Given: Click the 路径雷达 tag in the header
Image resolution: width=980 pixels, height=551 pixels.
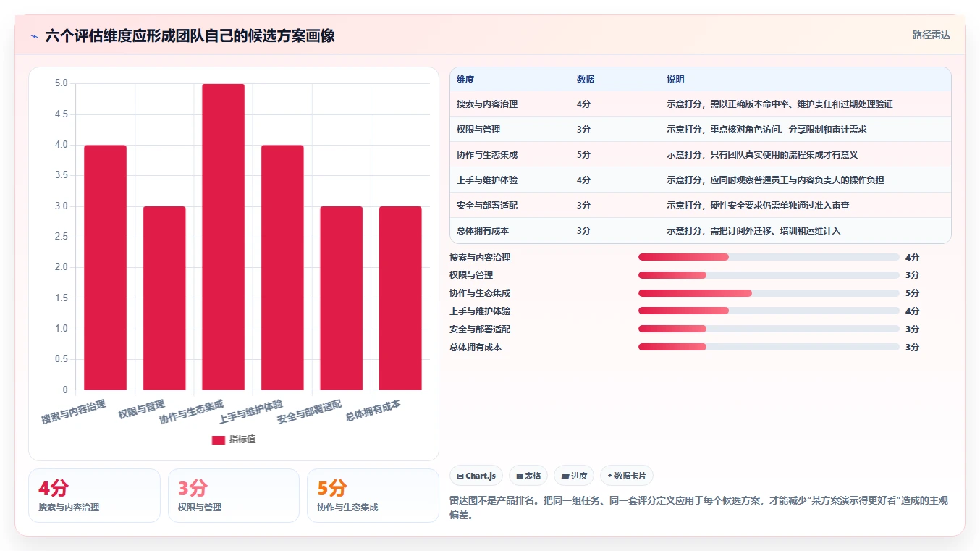Looking at the screenshot, I should (931, 35).
